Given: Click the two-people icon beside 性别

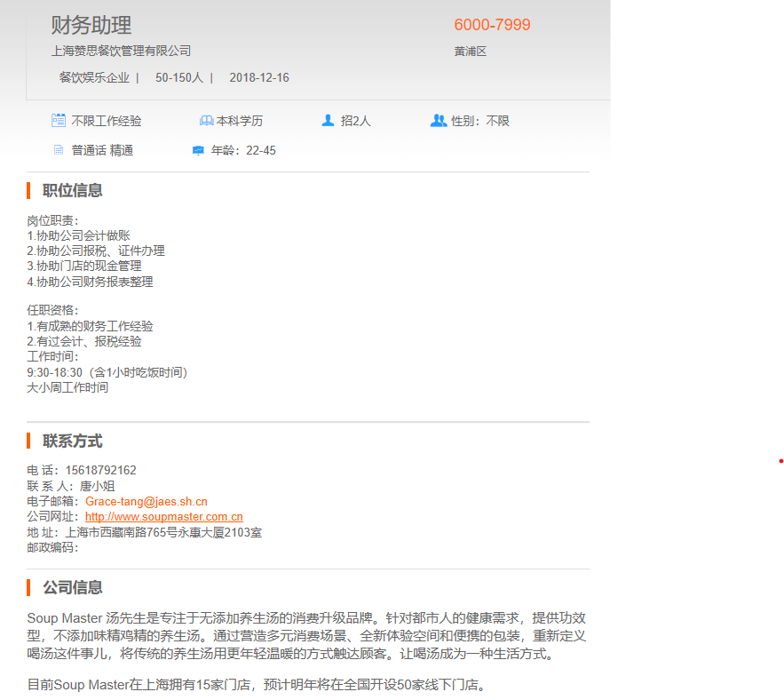Looking at the screenshot, I should click(x=438, y=121).
